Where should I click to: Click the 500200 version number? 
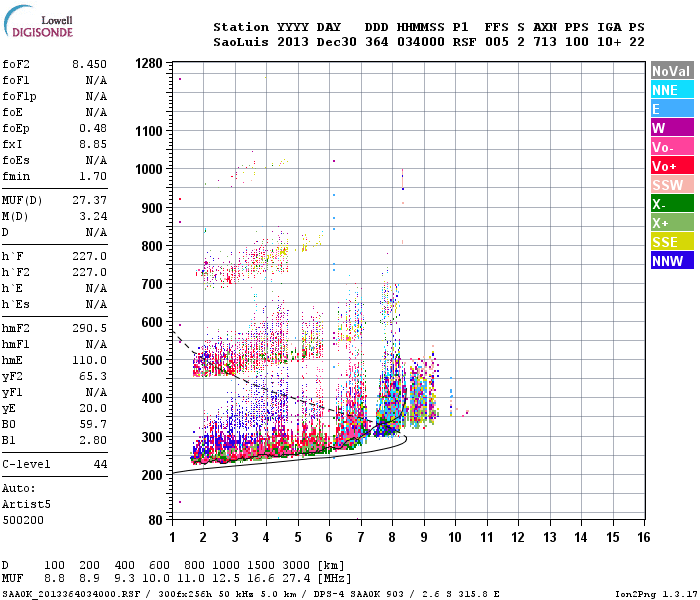[x=23, y=520]
